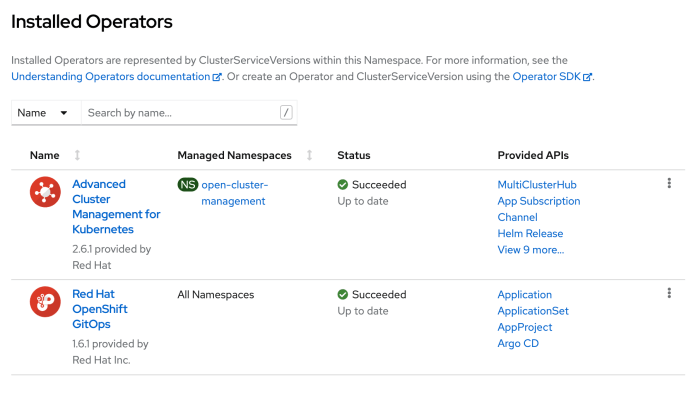Open the Helm Release provided API
696x400 pixels.
pyautogui.click(x=530, y=234)
